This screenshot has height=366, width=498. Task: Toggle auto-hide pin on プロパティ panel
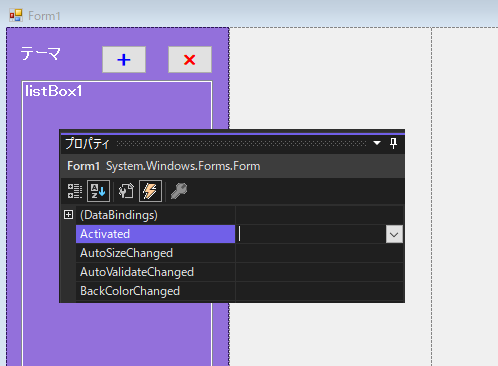[394, 143]
